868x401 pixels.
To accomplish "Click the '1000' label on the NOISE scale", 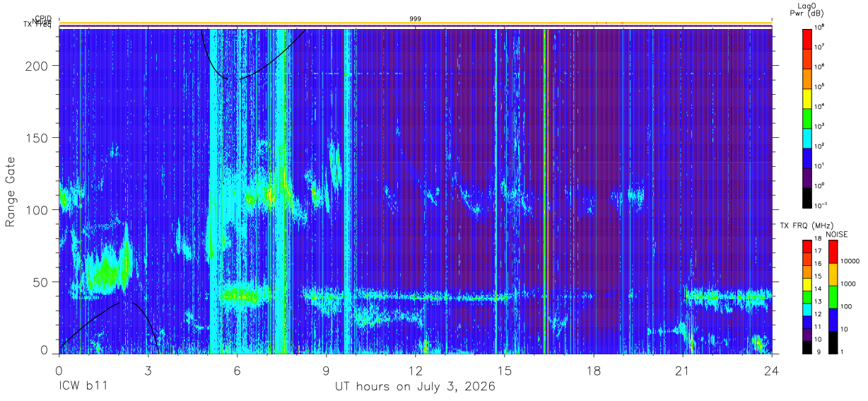I will coord(849,285).
